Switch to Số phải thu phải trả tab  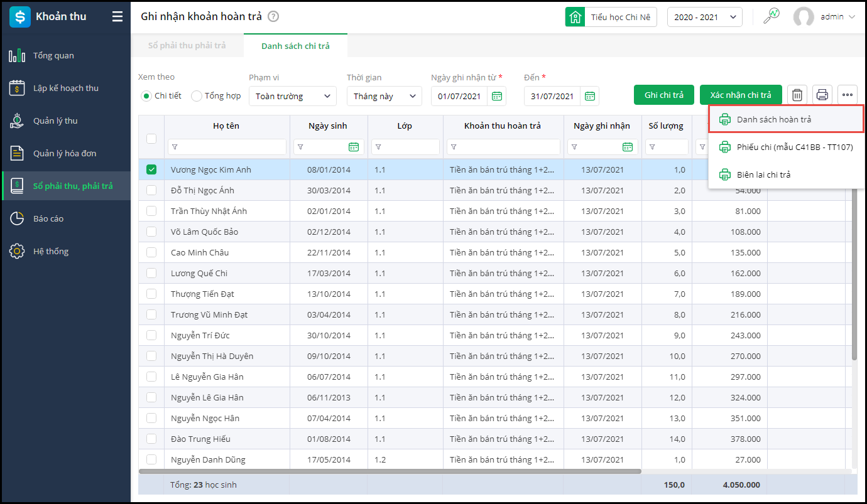tap(187, 46)
